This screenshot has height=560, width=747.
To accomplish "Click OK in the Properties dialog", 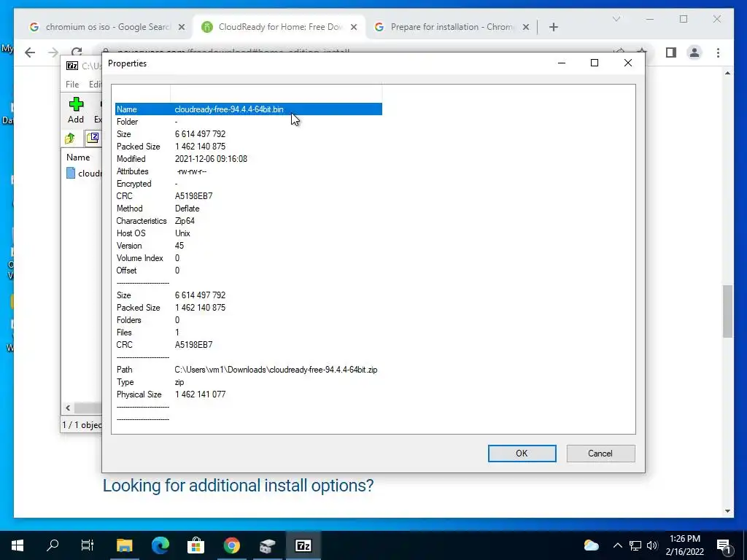I will coord(522,454).
